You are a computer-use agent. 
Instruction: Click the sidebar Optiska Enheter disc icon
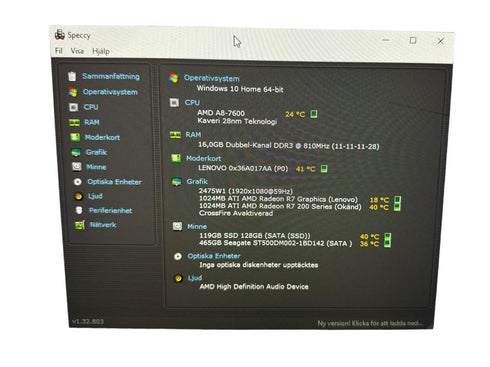pos(78,182)
